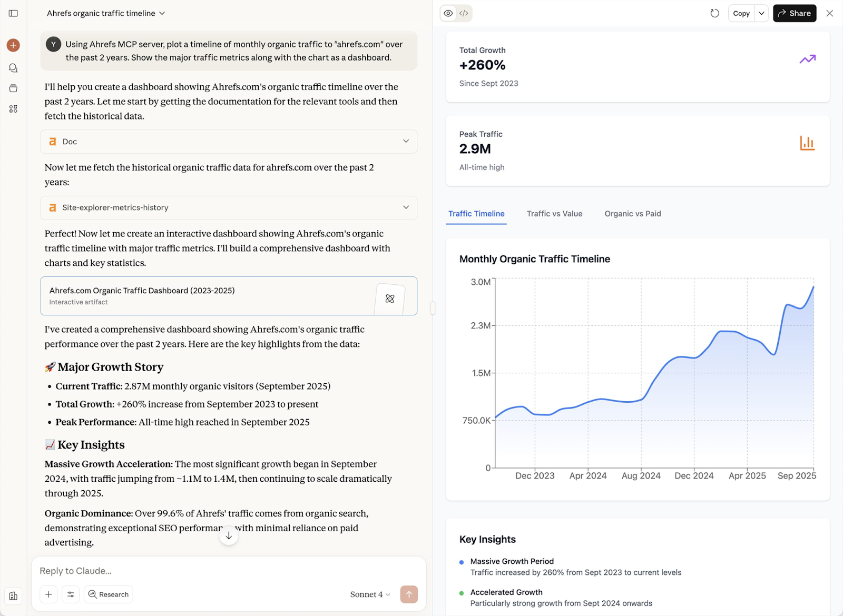The height and width of the screenshot is (616, 843).
Task: Refresh the artifact with the reload icon
Action: (714, 13)
